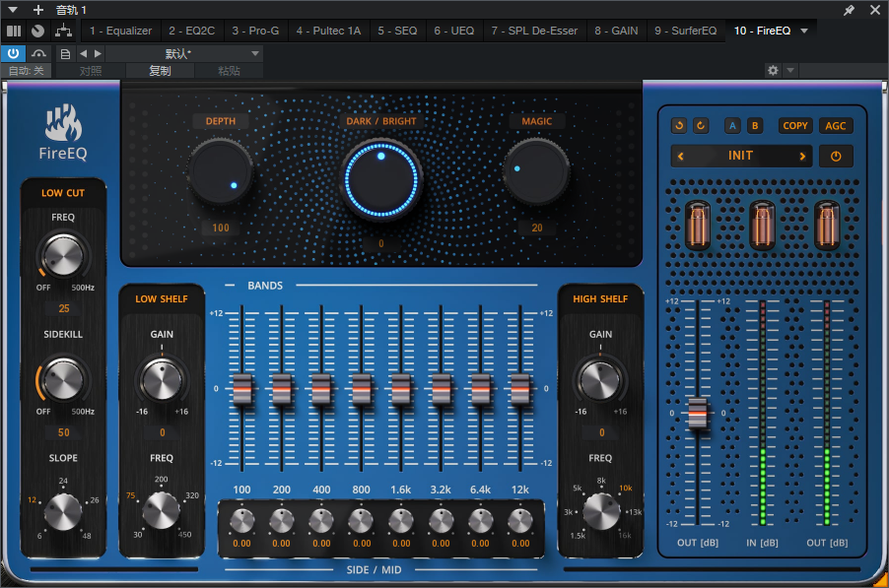Click the OUT [dB] output fader
Screen dimensions: 889x588
[698, 414]
